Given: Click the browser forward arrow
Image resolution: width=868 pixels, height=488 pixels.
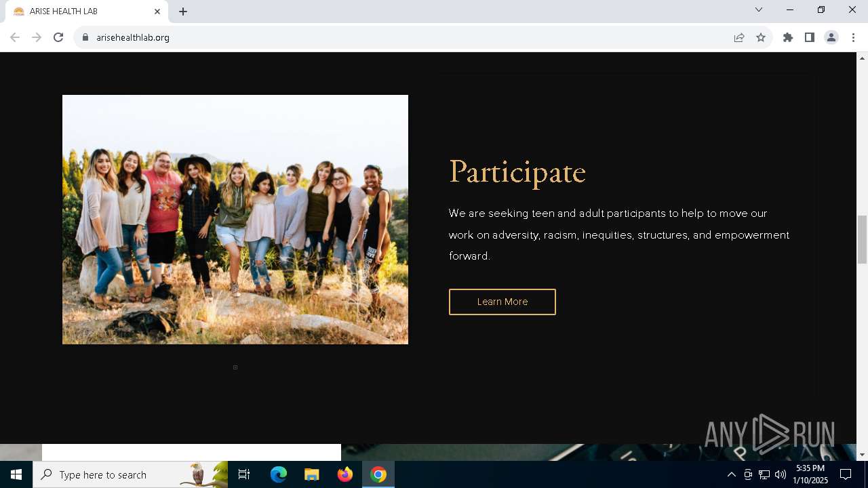Looking at the screenshot, I should click(x=37, y=37).
